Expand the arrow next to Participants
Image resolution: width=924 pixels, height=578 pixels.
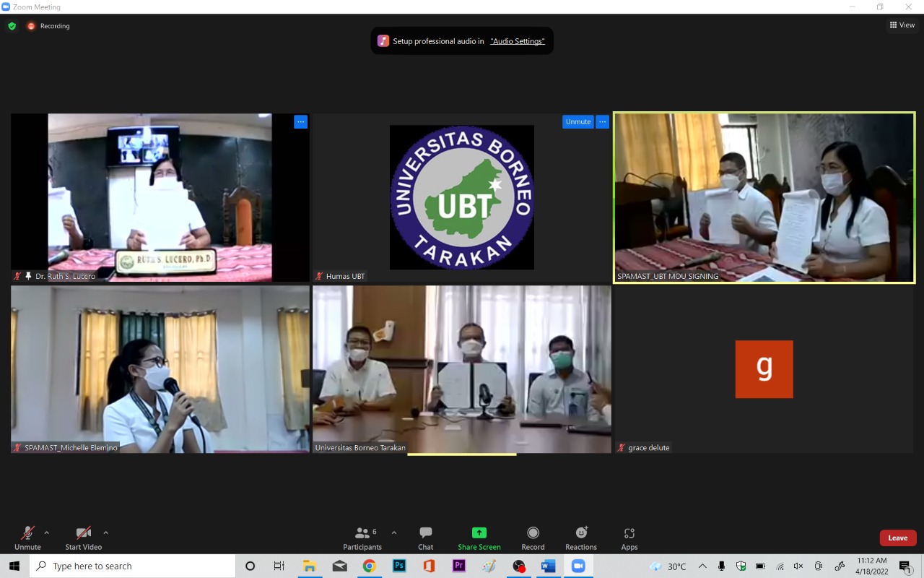tap(393, 533)
